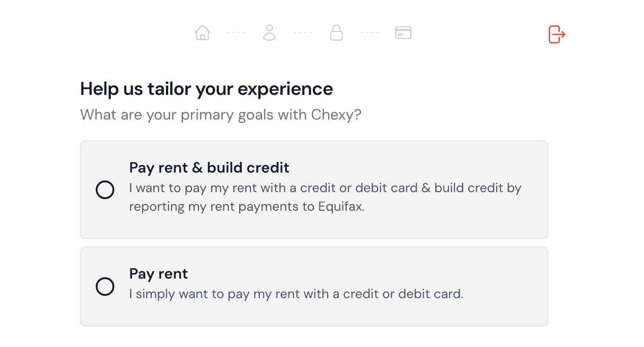Click the person icon marking the profile stage
Image resolution: width=644 pixels, height=347 pixels.
269,32
